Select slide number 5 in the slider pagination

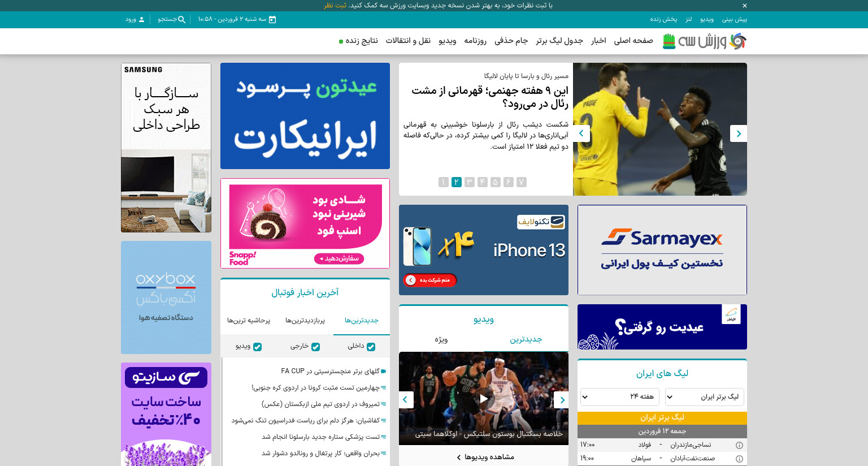[x=496, y=182]
